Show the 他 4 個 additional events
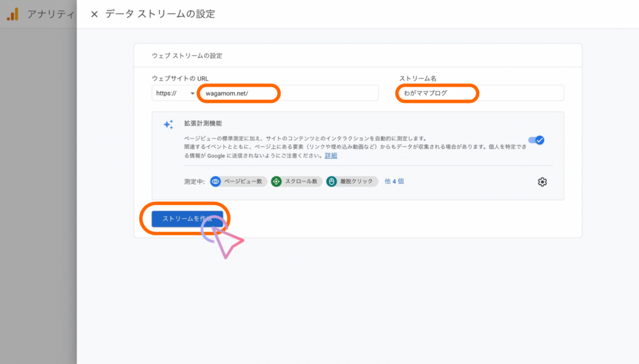 pos(394,181)
